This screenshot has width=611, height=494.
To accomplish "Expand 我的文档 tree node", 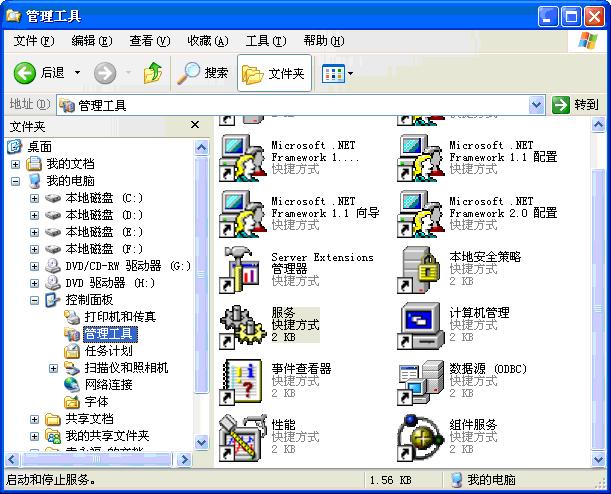I will click(15, 164).
